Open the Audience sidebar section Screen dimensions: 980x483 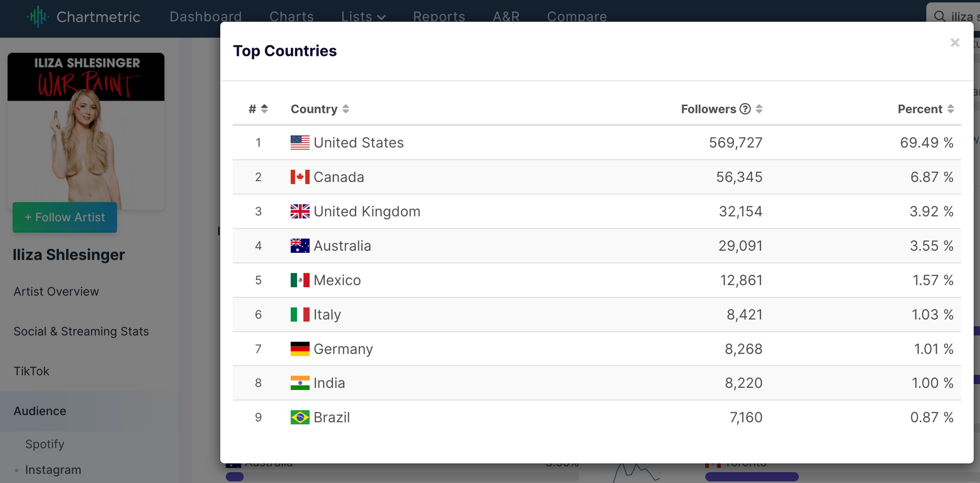(40, 411)
